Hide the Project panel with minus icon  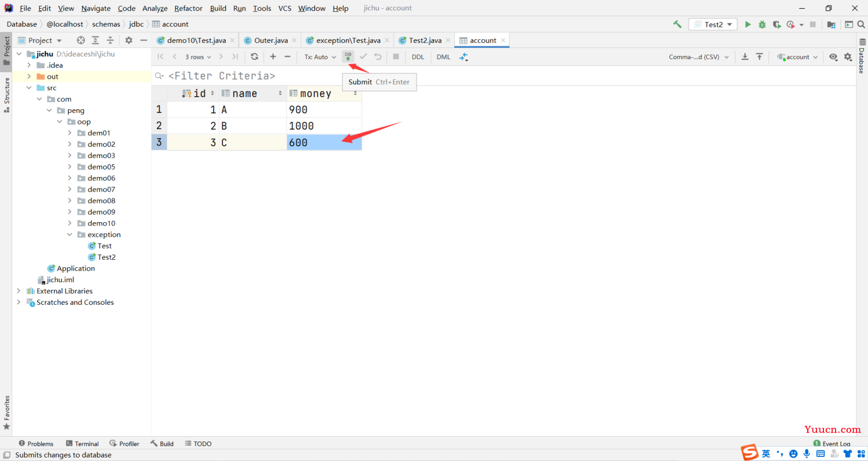click(x=144, y=40)
